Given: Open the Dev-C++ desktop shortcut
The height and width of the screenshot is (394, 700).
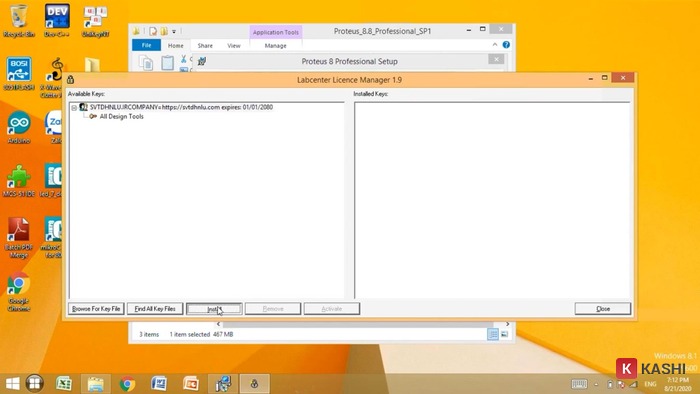Looking at the screenshot, I should point(57,21).
